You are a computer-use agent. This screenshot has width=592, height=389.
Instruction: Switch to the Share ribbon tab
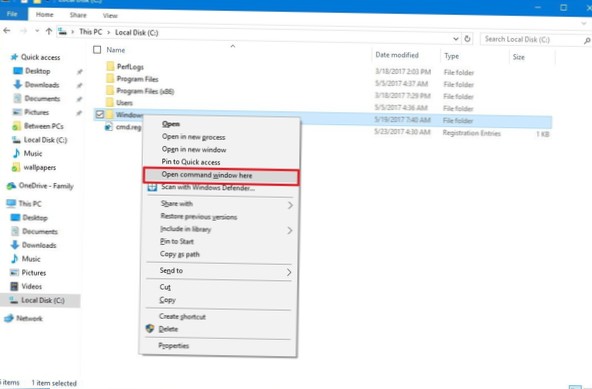(78, 15)
